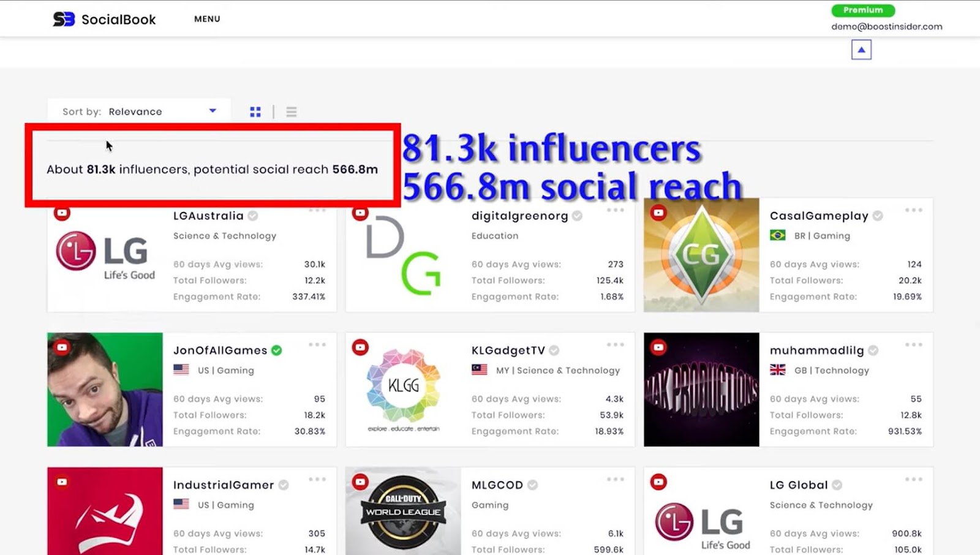Click YouTube icon on muhammadlilg card

click(658, 348)
